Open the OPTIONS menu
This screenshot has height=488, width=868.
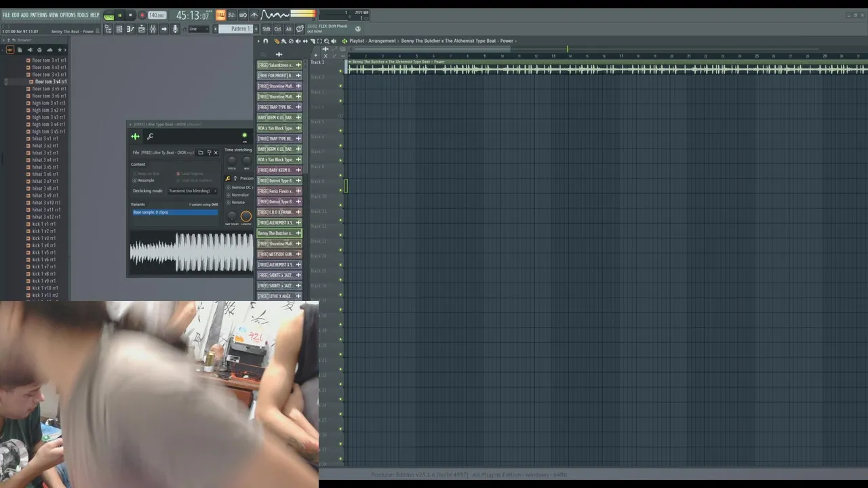tap(68, 15)
